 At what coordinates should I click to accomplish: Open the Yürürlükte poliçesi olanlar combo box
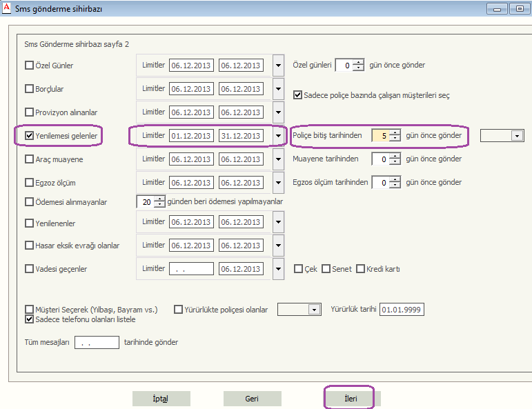click(315, 310)
